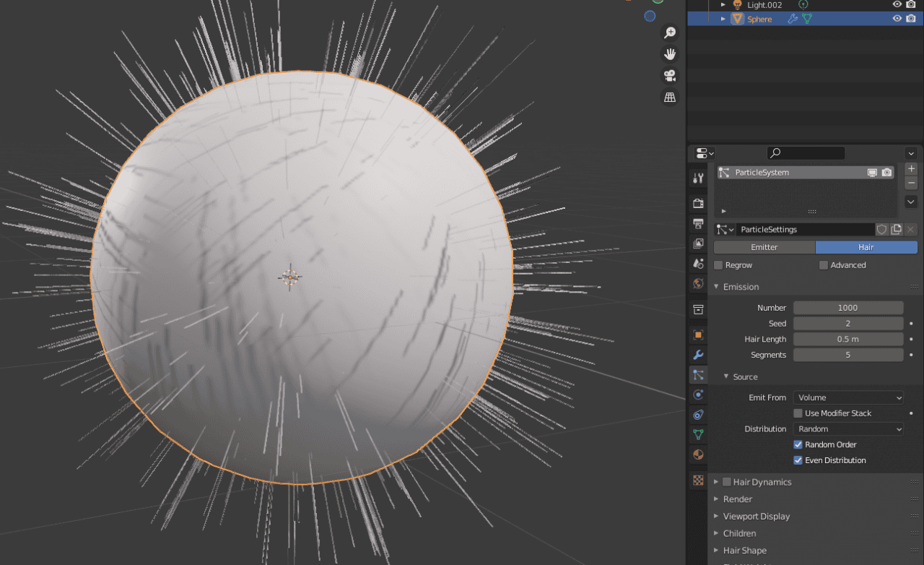Open the World properties tab
Screen dimensions: 924x565
pyautogui.click(x=697, y=284)
